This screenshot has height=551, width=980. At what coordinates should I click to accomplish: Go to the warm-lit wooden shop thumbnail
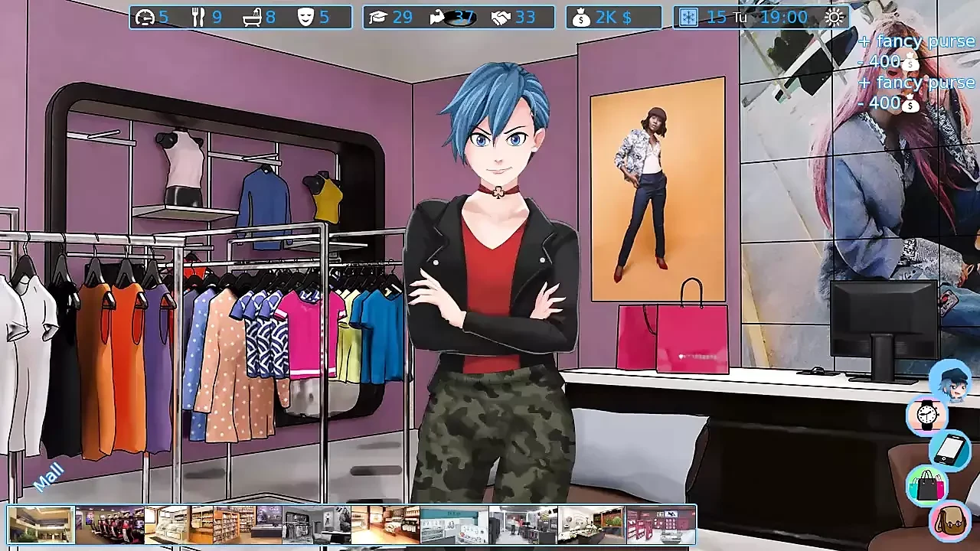385,525
